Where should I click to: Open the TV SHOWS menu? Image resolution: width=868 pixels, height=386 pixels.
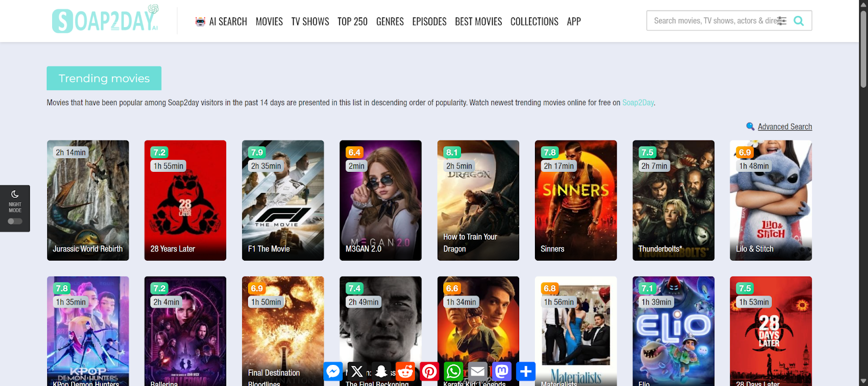[x=310, y=22]
